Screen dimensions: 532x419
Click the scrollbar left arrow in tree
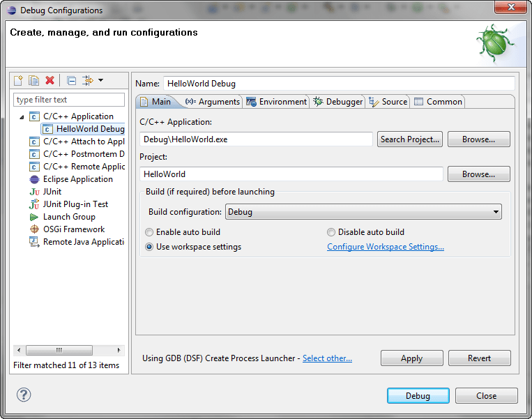pyautogui.click(x=19, y=350)
